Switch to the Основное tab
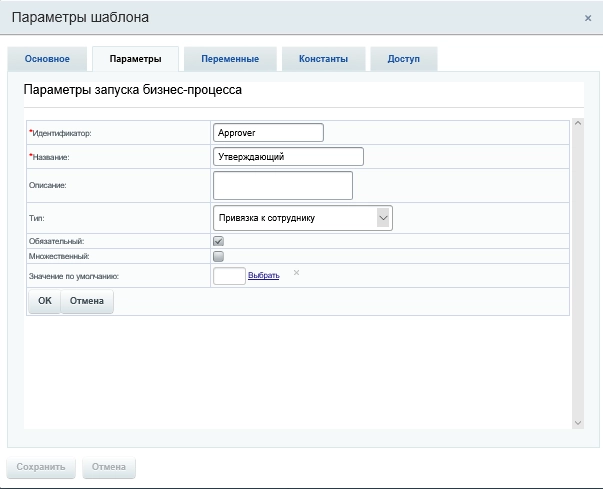Screen dimensions: 603x489 click(47, 59)
